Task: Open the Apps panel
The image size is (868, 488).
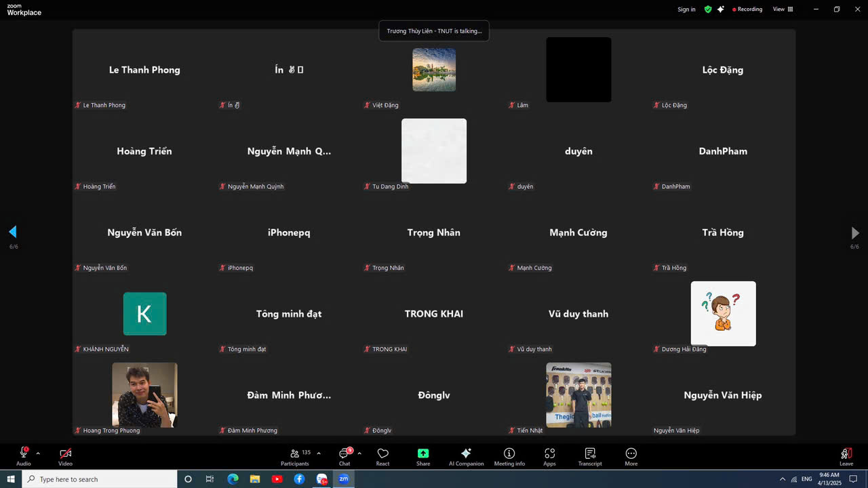Action: coord(549,456)
